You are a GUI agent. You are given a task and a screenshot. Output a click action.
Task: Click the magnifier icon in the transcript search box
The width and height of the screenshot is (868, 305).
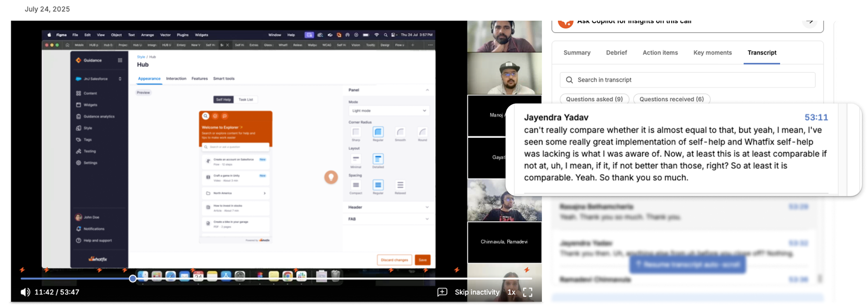click(569, 80)
